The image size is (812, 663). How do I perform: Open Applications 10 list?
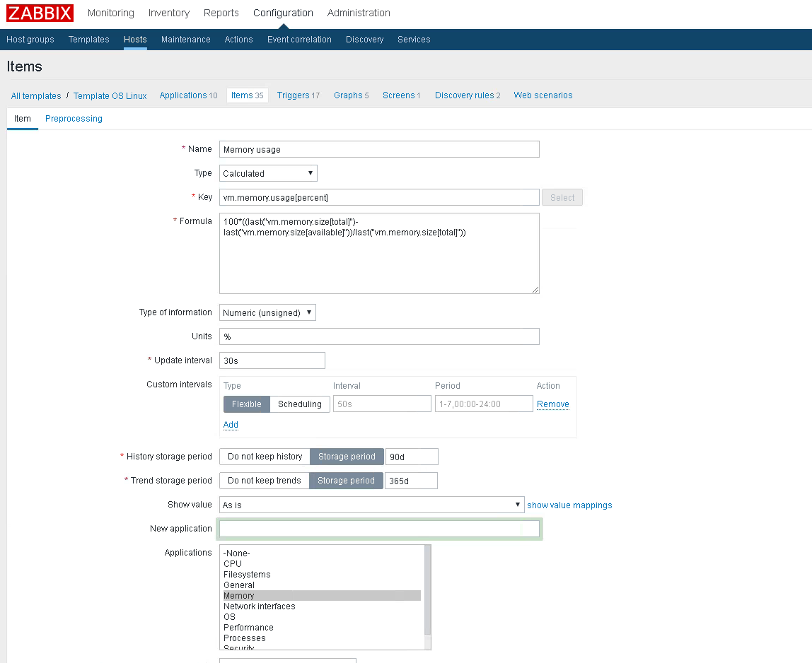[188, 95]
